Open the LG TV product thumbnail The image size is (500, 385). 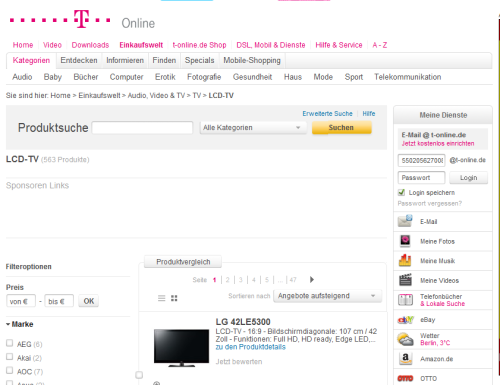tap(181, 348)
